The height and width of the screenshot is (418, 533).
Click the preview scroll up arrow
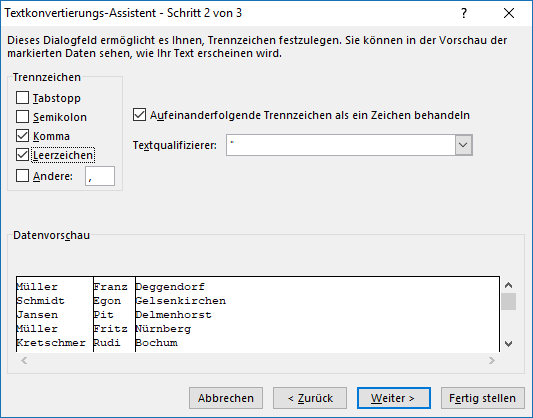pos(508,285)
